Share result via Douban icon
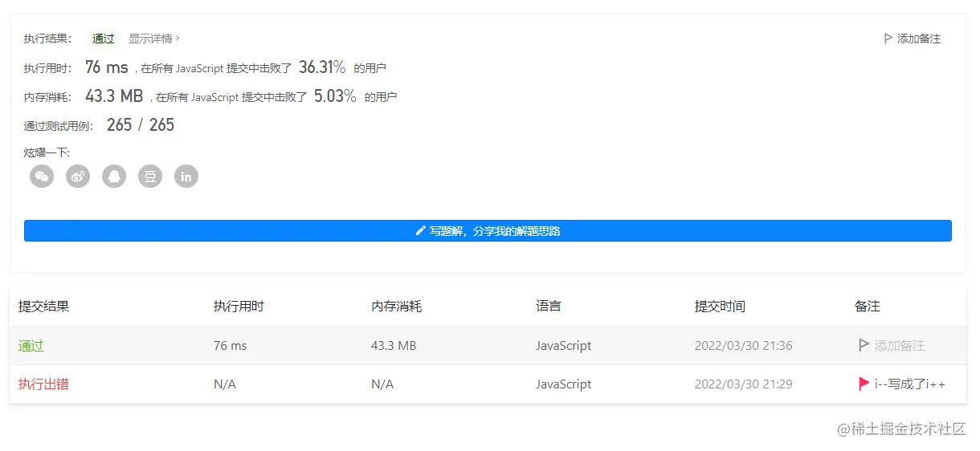Image resolution: width=980 pixels, height=451 pixels. 150,177
